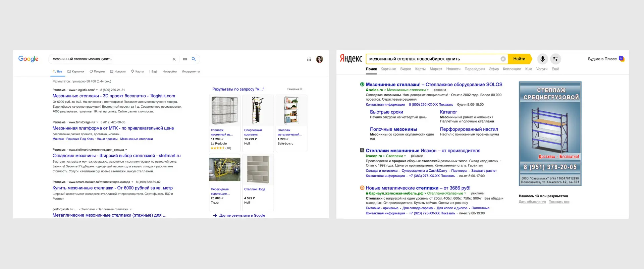
Task: Open the Спортивный комплекс Hoff product image
Action: (x=258, y=110)
